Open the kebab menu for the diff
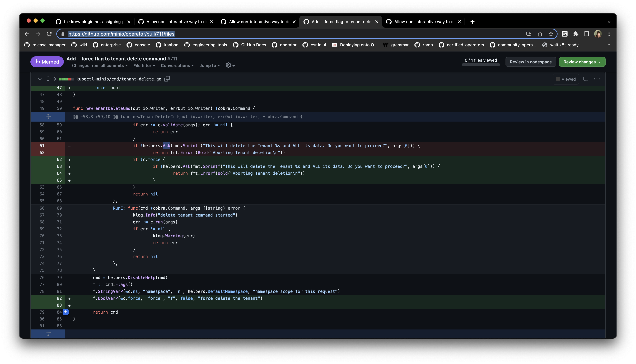 click(597, 79)
